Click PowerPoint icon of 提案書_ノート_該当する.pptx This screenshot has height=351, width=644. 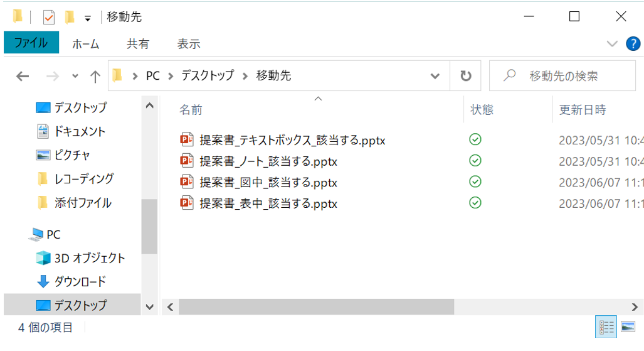[187, 161]
